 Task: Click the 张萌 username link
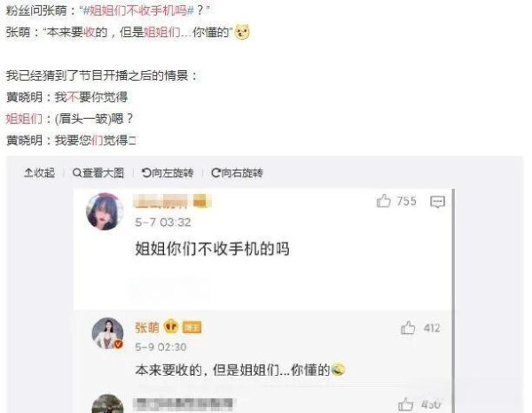[x=147, y=328]
